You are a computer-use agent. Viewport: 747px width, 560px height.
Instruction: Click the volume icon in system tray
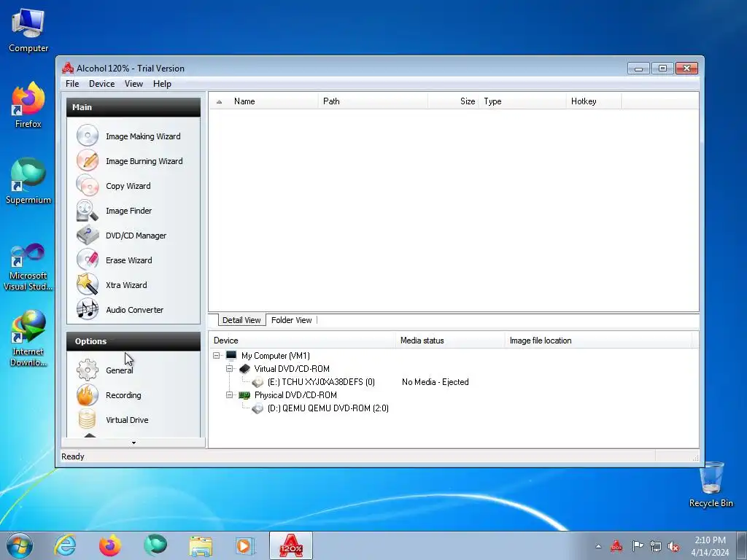pyautogui.click(x=673, y=546)
